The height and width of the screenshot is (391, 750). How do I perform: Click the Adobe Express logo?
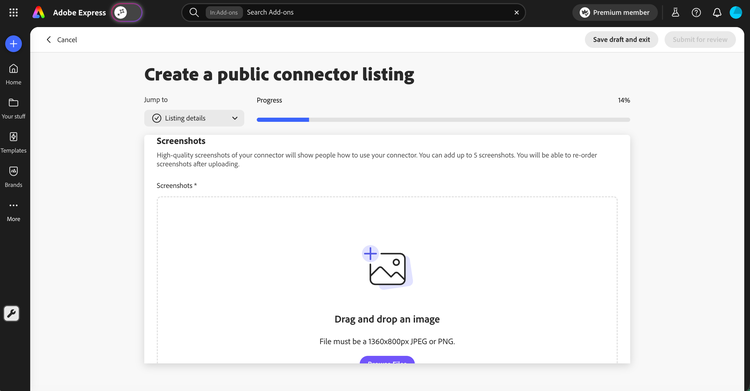pos(39,12)
